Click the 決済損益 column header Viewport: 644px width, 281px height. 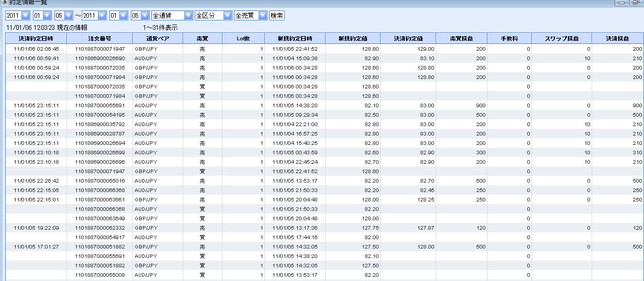(618, 39)
